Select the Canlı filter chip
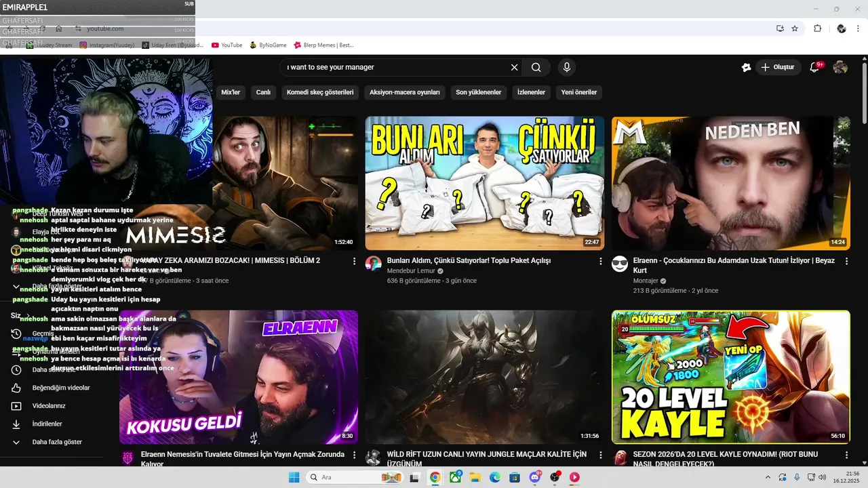Image resolution: width=868 pixels, height=488 pixels. point(263,92)
